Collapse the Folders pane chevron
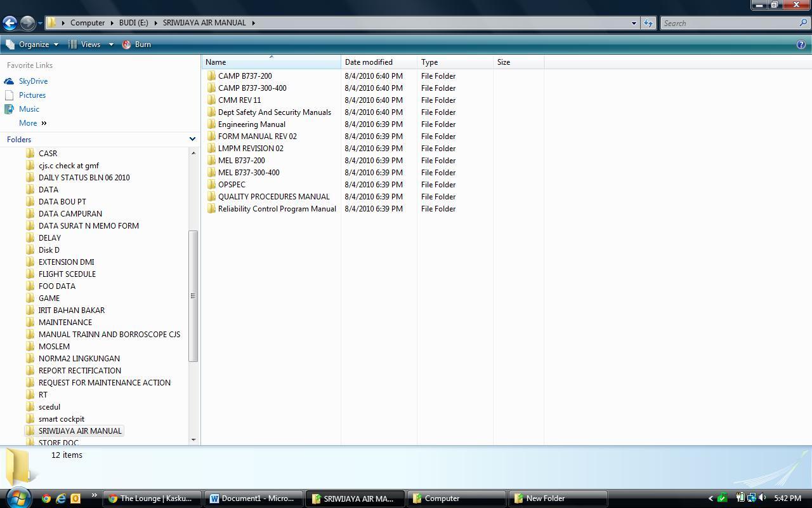Screen dimensions: 812x508 point(192,139)
